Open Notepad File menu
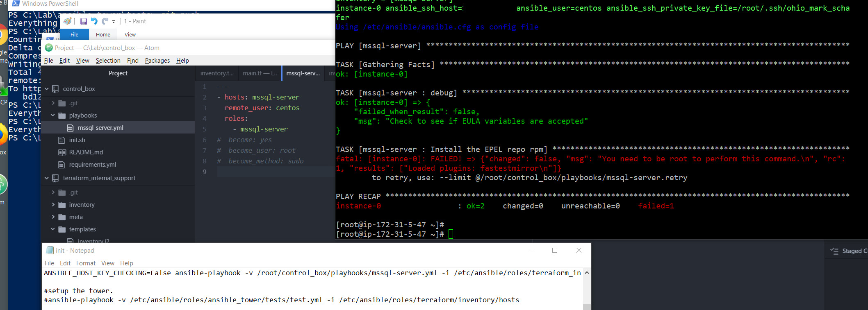Screen dimensions: 868x310 (49, 263)
